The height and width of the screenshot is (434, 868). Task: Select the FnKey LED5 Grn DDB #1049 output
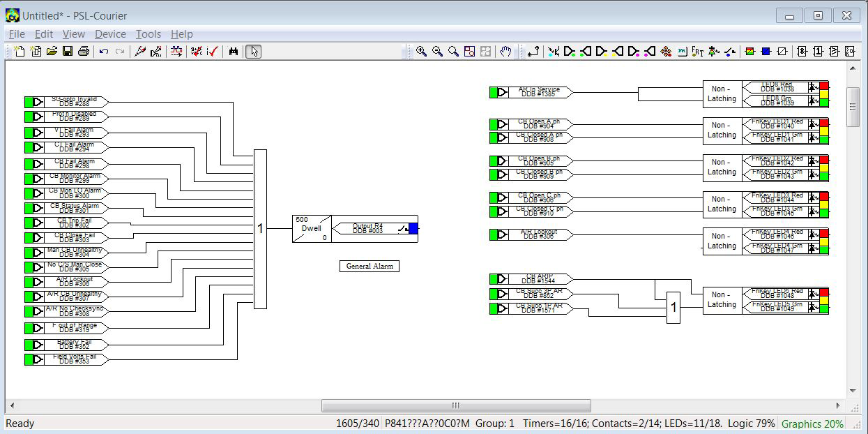pyautogui.click(x=785, y=308)
